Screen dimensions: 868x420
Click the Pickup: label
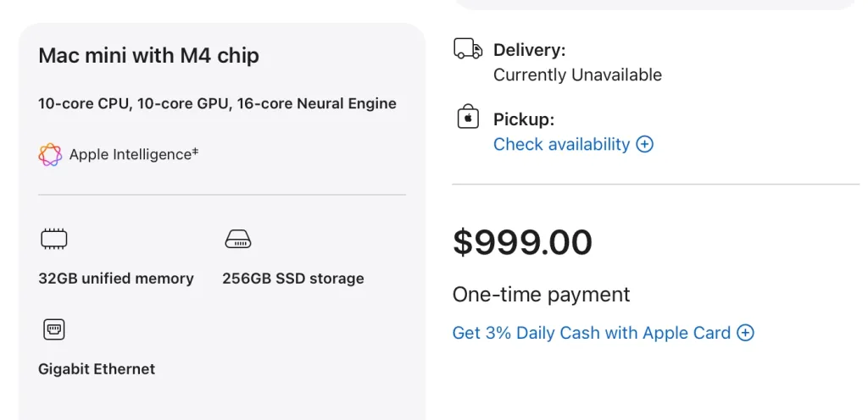coord(523,119)
